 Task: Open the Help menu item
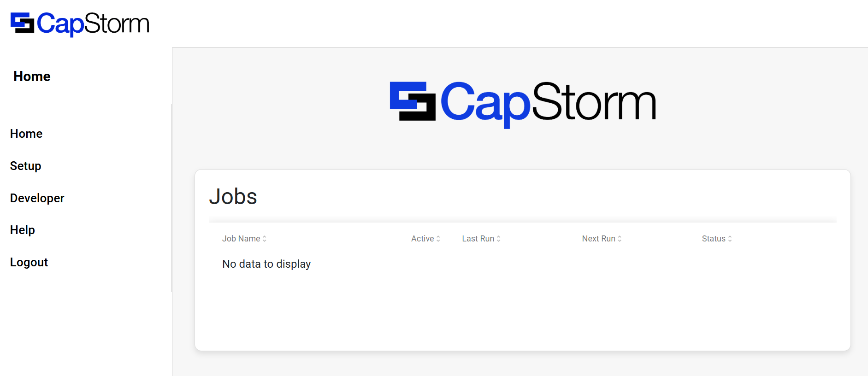tap(23, 230)
